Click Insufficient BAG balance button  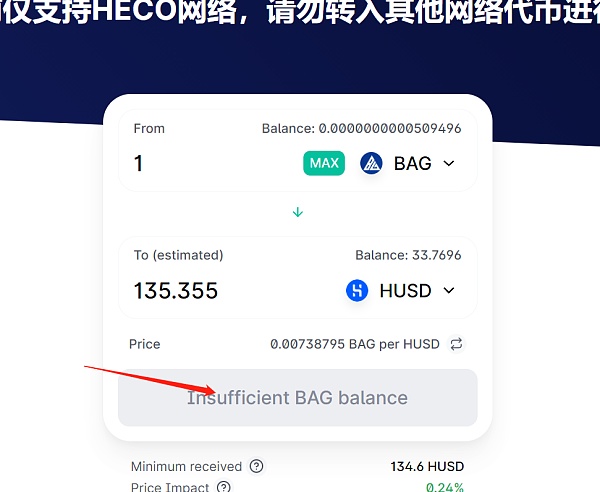point(298,398)
